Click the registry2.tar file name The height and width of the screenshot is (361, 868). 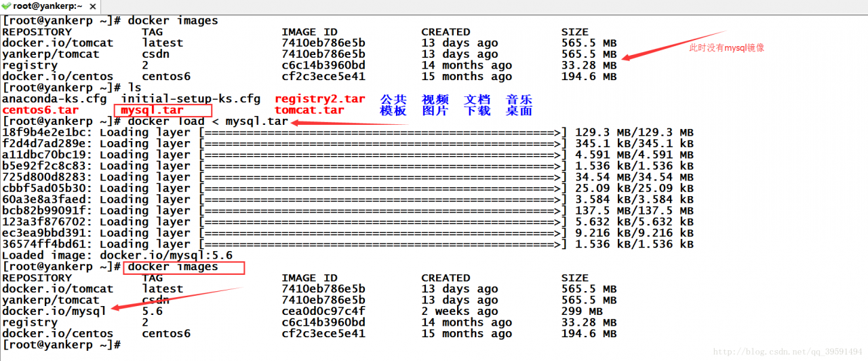pyautogui.click(x=319, y=99)
